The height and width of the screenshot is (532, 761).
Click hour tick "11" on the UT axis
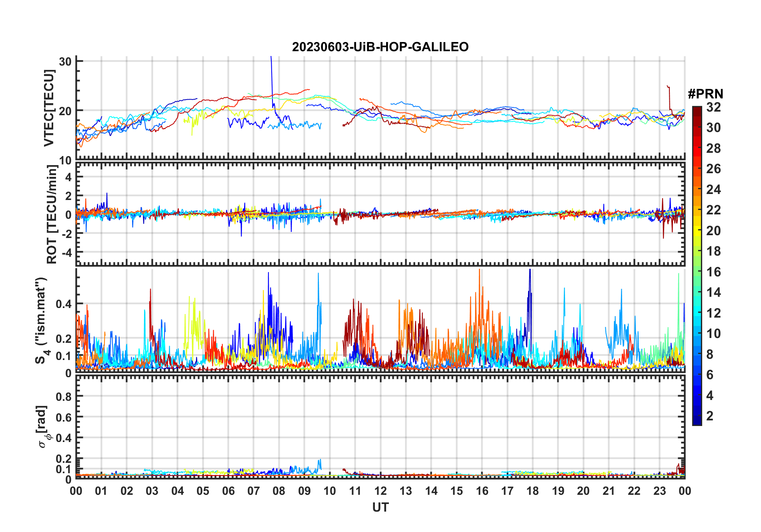click(355, 491)
